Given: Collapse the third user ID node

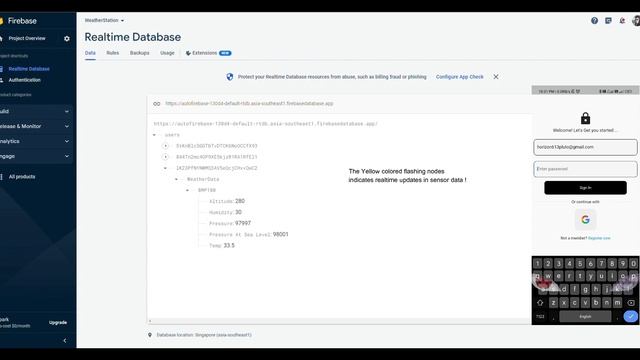Looking at the screenshot, I should pyautogui.click(x=165, y=168).
